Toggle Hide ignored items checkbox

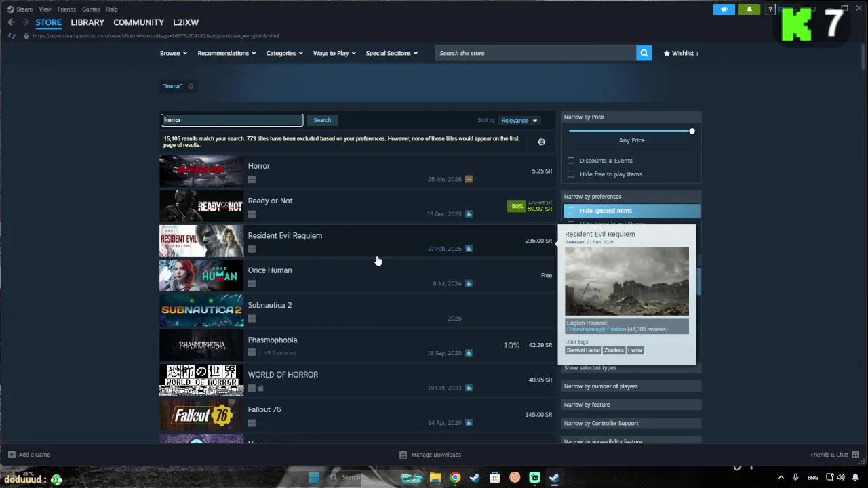(571, 211)
